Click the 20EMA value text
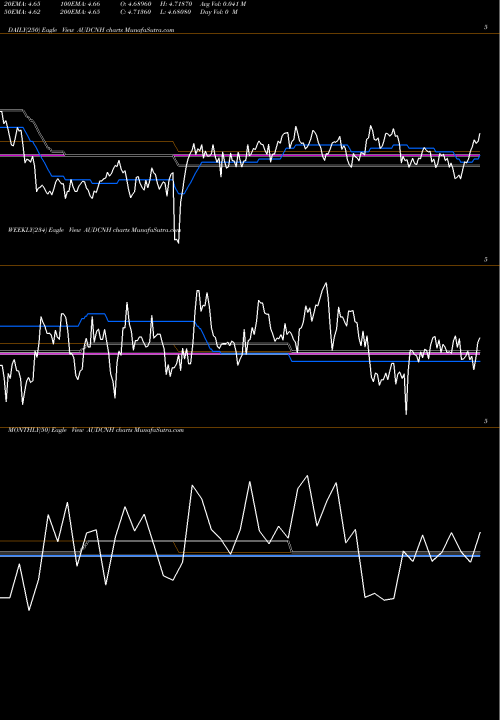Screen dimensions: 500x720 (22, 4)
